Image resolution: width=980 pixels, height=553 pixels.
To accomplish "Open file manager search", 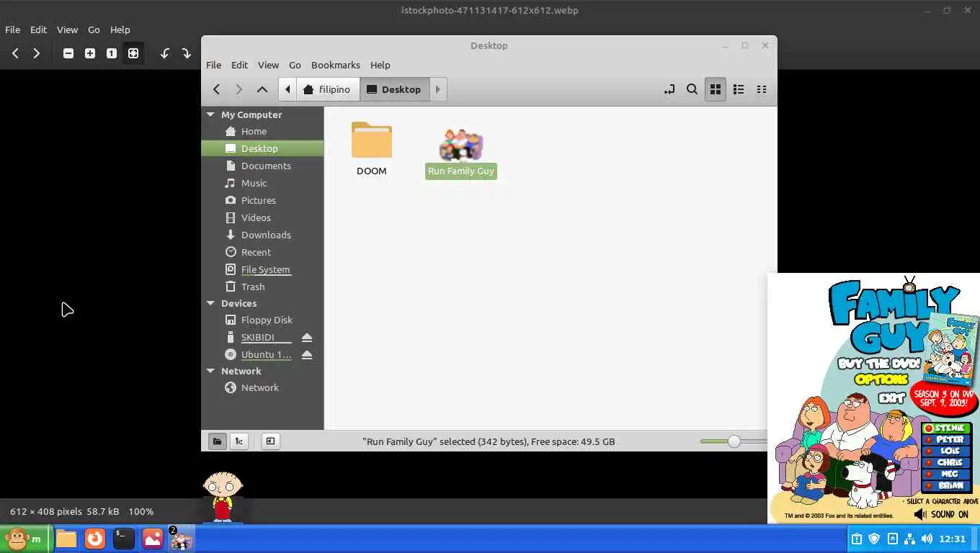I will point(692,89).
